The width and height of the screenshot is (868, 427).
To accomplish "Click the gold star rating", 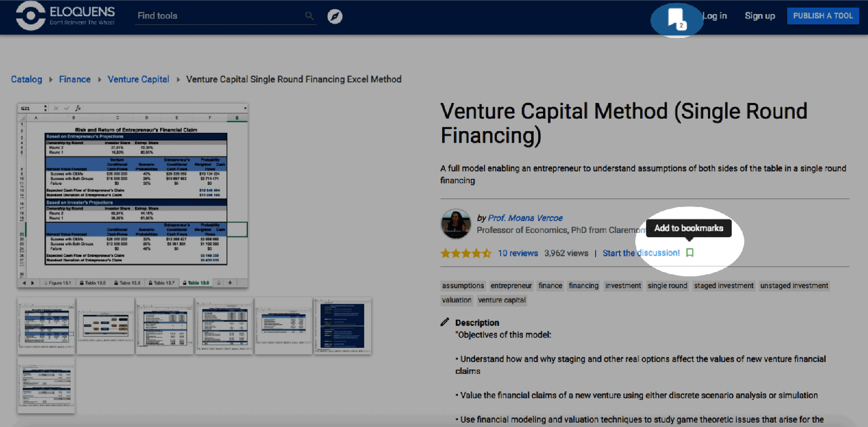I will pyautogui.click(x=466, y=253).
